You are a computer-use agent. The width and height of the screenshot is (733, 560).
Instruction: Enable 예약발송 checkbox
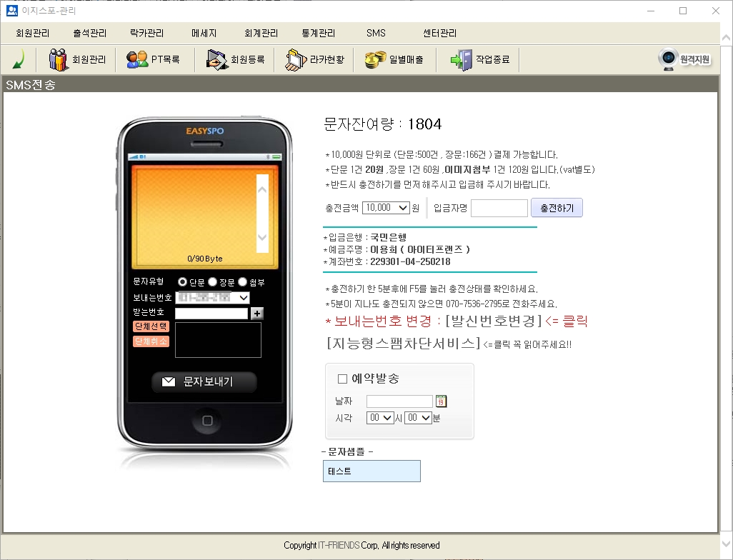(342, 379)
